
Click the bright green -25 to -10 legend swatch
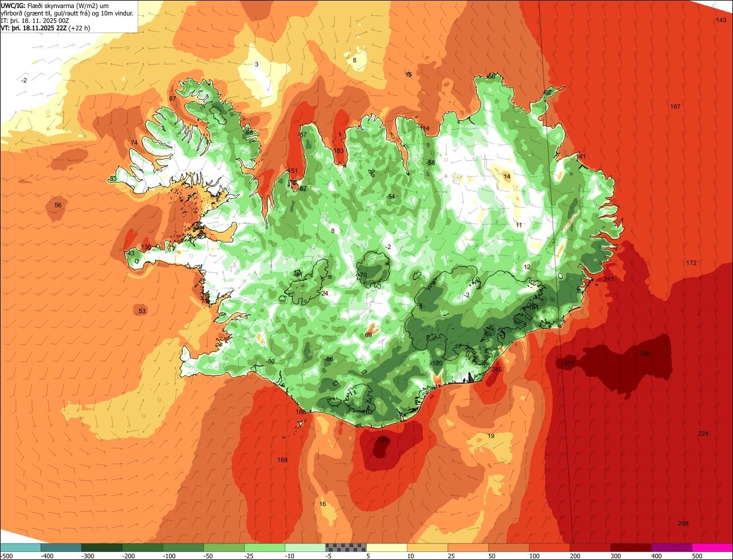(264, 547)
